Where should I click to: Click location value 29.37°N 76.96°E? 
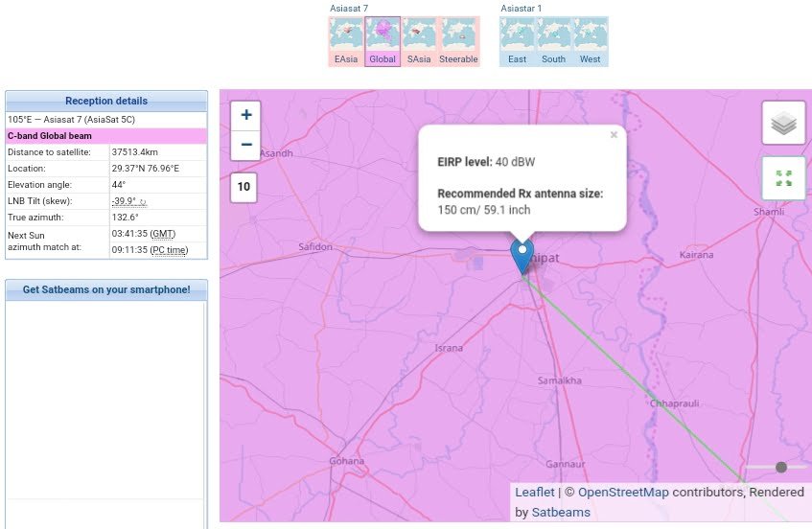[x=146, y=169]
